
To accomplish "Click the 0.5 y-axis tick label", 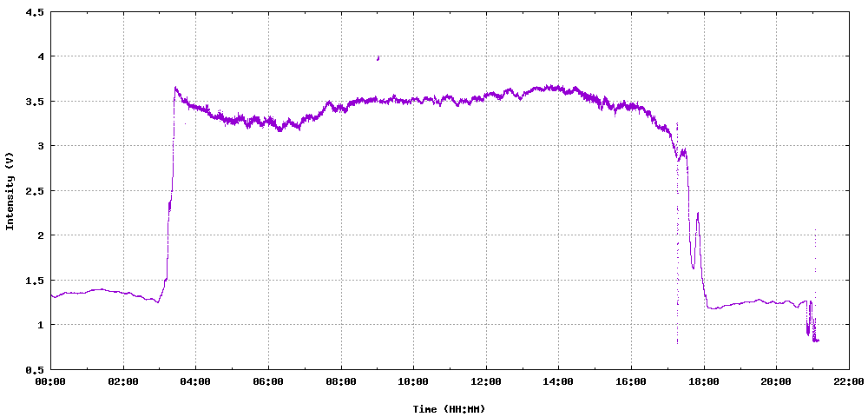I will pos(35,369).
